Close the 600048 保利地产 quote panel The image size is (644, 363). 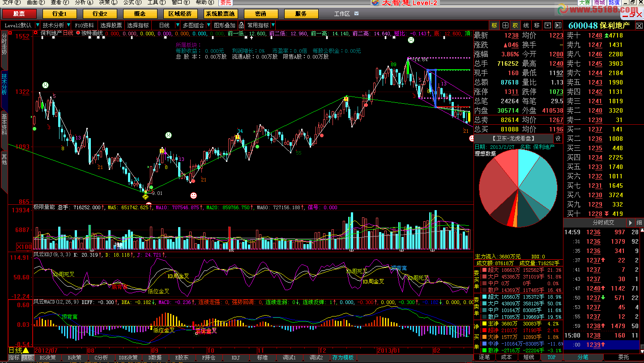pos(639,25)
